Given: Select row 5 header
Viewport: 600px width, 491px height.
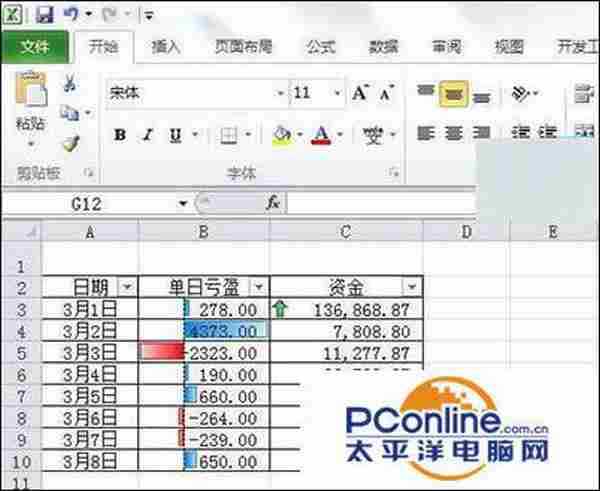Looking at the screenshot, I should click(x=21, y=353).
